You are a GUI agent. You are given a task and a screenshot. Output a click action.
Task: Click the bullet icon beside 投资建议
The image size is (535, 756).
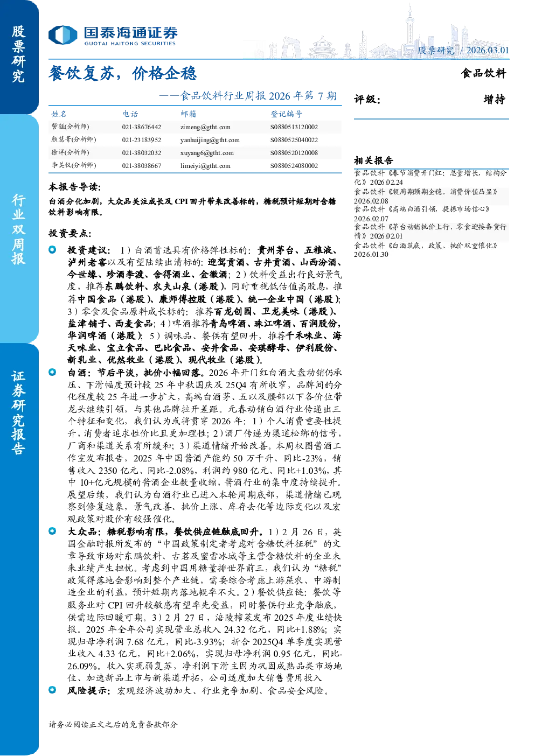click(52, 250)
